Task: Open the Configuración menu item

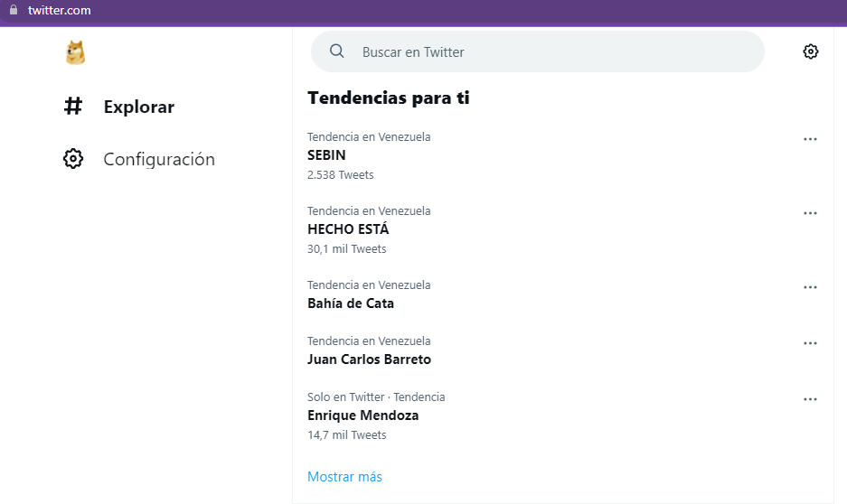Action: [x=159, y=159]
